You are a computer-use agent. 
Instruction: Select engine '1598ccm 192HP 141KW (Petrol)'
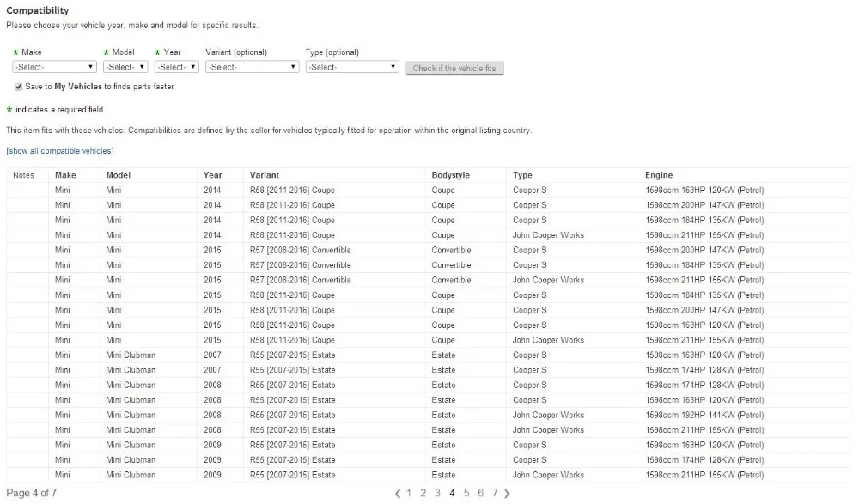[x=704, y=416]
